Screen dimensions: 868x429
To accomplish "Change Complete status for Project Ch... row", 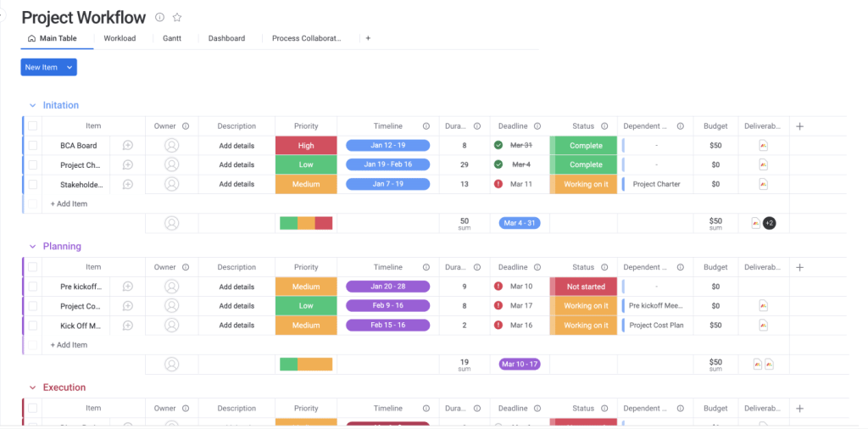I will (x=583, y=165).
